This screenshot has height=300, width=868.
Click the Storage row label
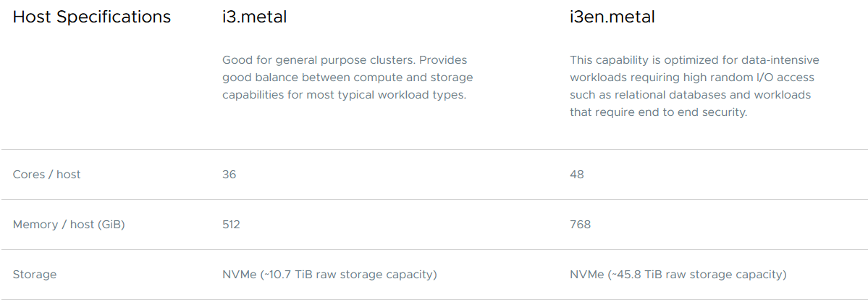[34, 275]
